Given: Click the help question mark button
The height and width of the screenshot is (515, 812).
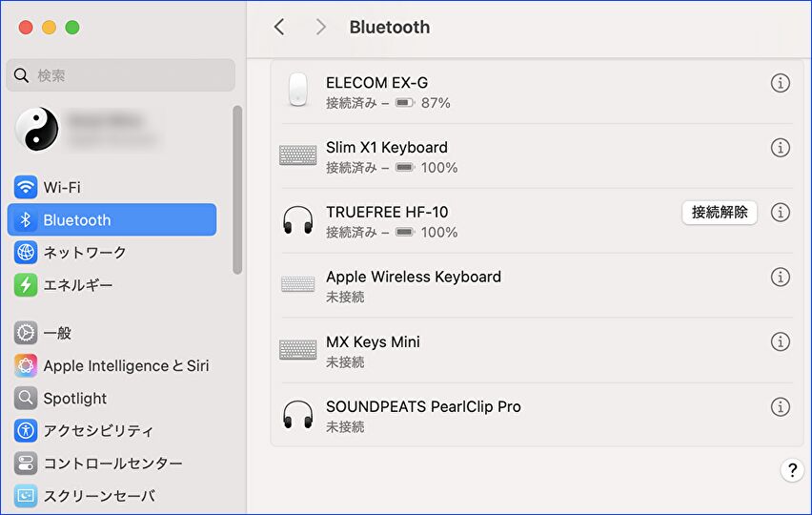Looking at the screenshot, I should (x=792, y=470).
